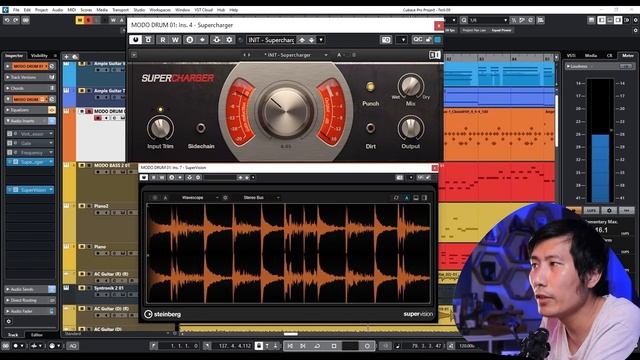Load previous preset with up arrow button

(x=302, y=40)
